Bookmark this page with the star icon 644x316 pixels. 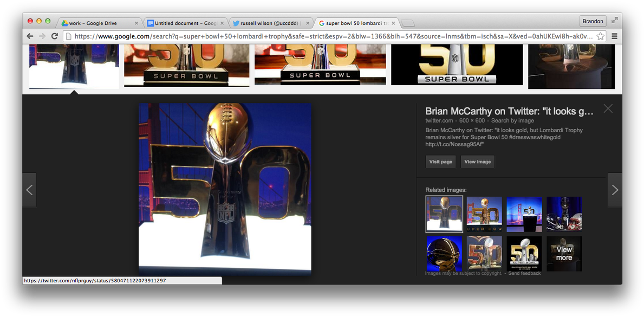coord(601,36)
